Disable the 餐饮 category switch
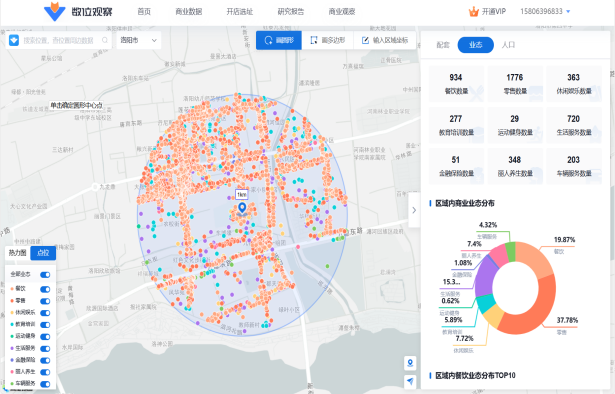 coord(45,289)
